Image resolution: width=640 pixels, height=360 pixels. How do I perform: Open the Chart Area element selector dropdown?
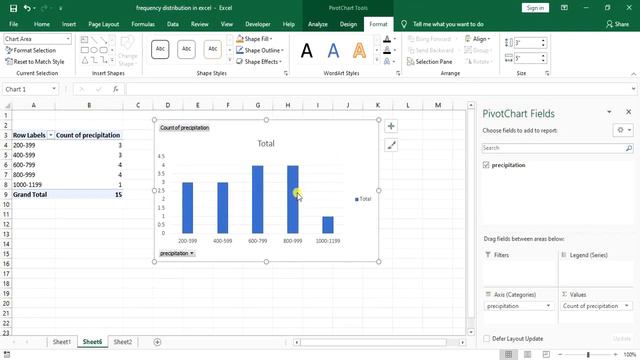tap(68, 39)
